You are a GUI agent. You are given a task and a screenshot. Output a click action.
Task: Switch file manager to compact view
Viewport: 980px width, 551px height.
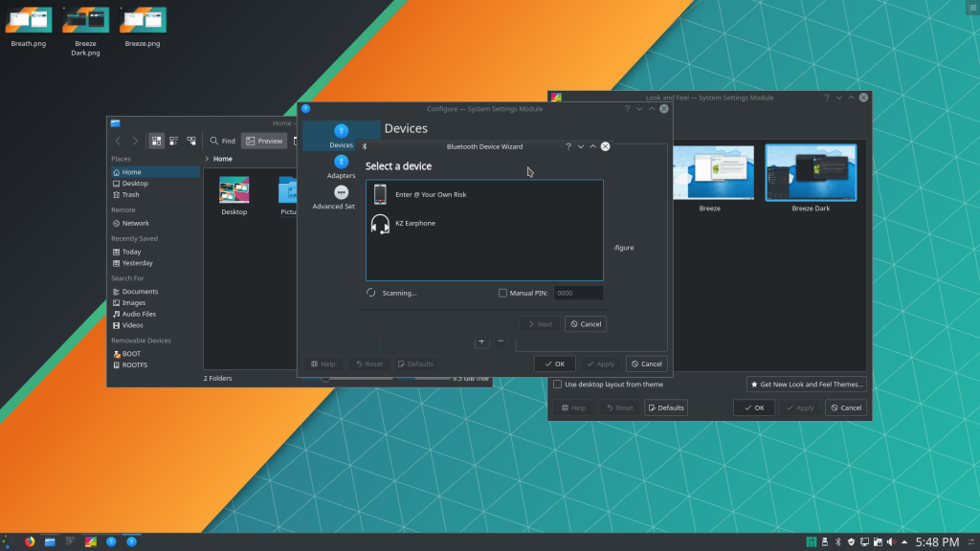tap(174, 142)
